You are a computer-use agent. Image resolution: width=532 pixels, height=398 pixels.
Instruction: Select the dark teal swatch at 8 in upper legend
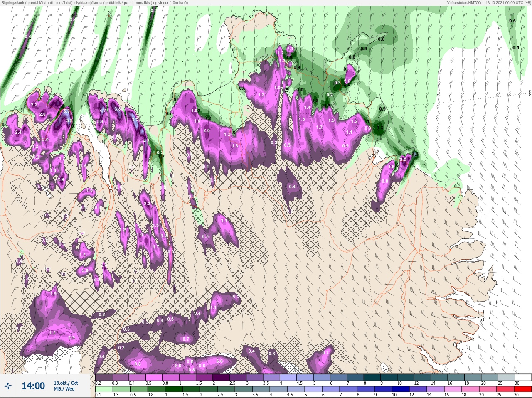[372, 377]
